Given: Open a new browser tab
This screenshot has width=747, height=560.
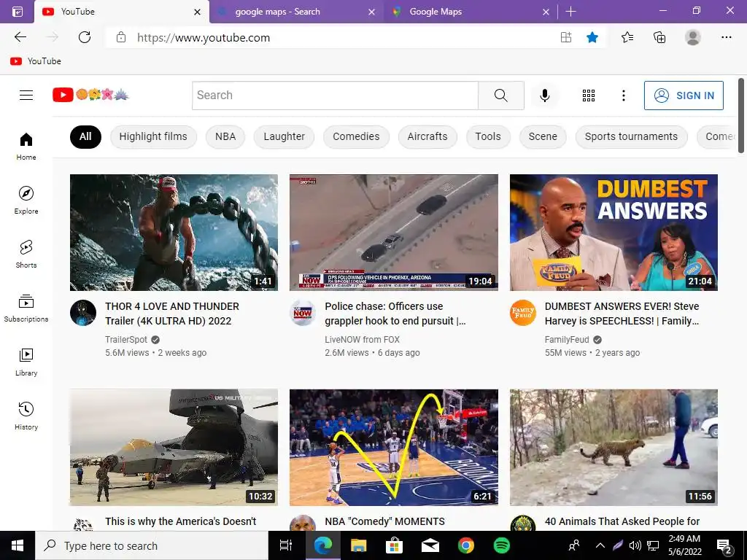Looking at the screenshot, I should (570, 12).
